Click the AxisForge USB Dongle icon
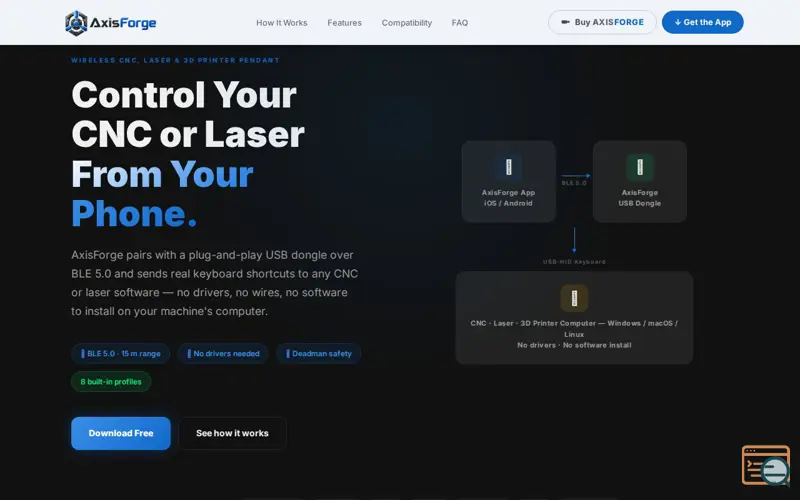Viewport: 800px width, 500px height. click(640, 167)
